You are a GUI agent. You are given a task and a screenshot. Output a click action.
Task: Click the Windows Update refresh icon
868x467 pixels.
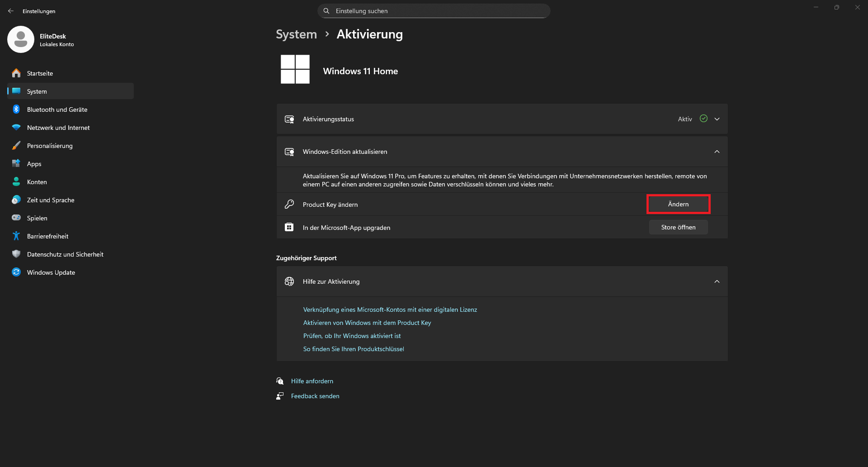[x=16, y=272]
